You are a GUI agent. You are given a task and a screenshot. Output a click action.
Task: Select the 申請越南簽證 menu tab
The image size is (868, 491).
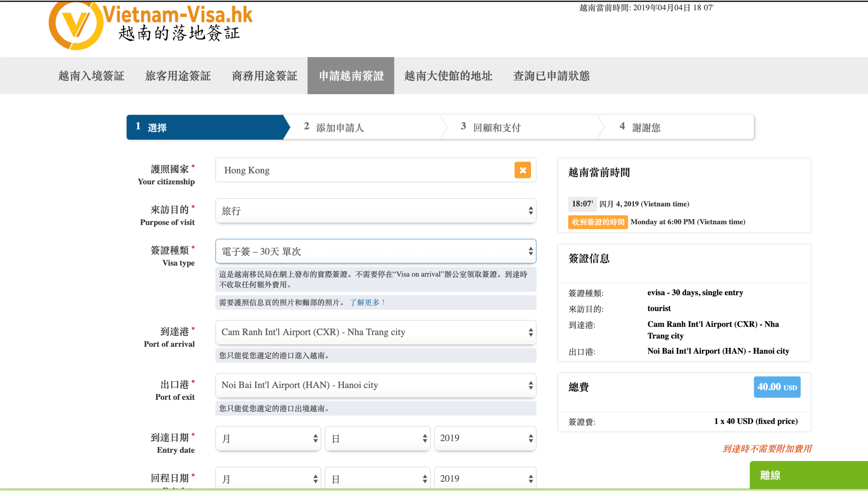(351, 76)
